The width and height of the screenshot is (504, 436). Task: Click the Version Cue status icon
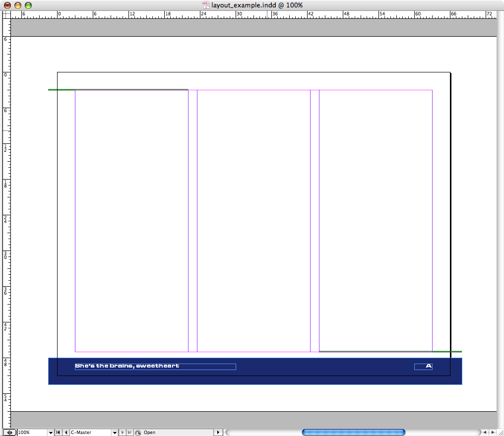(x=138, y=433)
